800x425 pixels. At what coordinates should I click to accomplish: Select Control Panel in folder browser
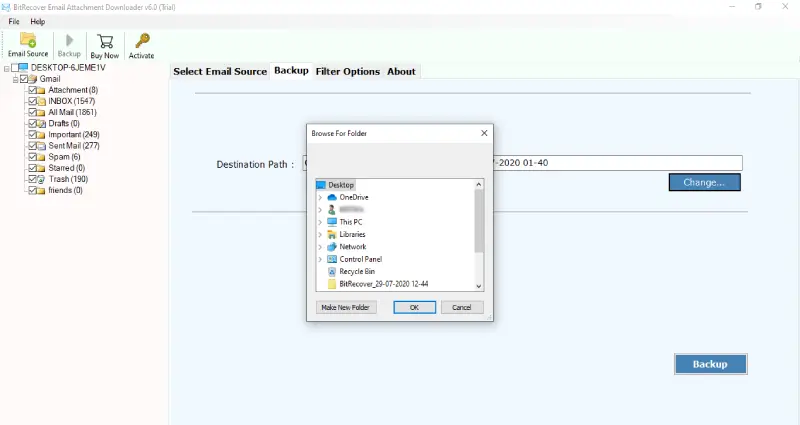(x=360, y=259)
